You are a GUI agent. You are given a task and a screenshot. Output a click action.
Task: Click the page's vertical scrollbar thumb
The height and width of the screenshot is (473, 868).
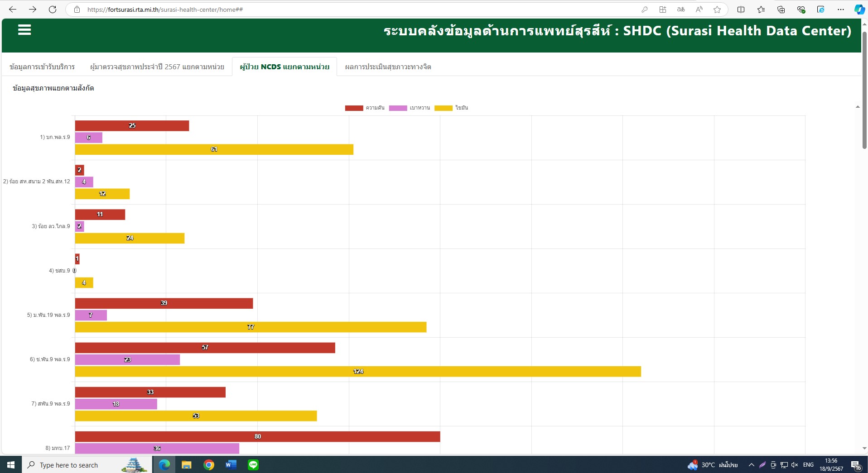(x=864, y=91)
